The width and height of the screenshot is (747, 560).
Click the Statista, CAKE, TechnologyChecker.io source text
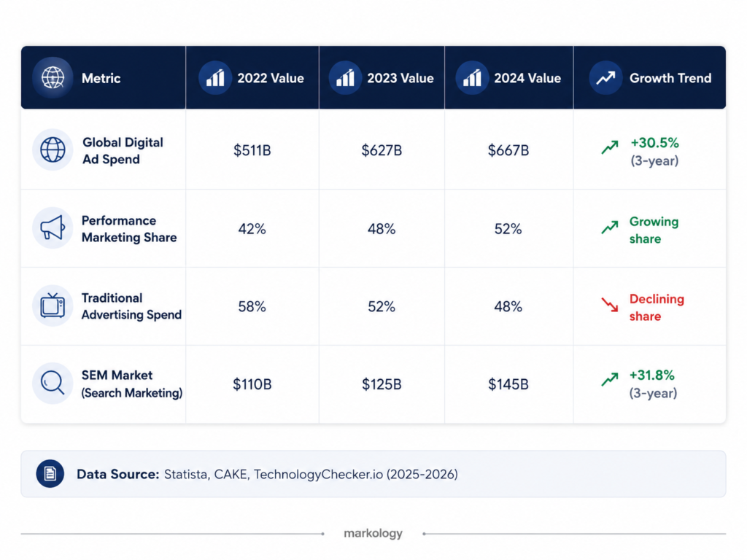tap(311, 474)
